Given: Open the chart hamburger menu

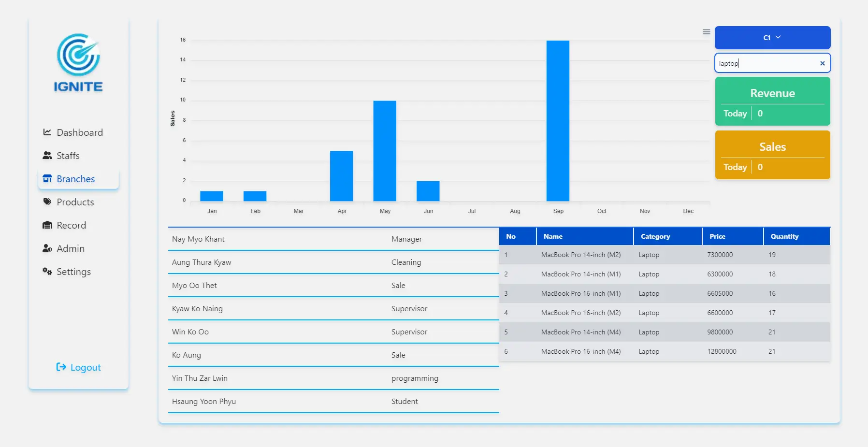Looking at the screenshot, I should (x=706, y=32).
